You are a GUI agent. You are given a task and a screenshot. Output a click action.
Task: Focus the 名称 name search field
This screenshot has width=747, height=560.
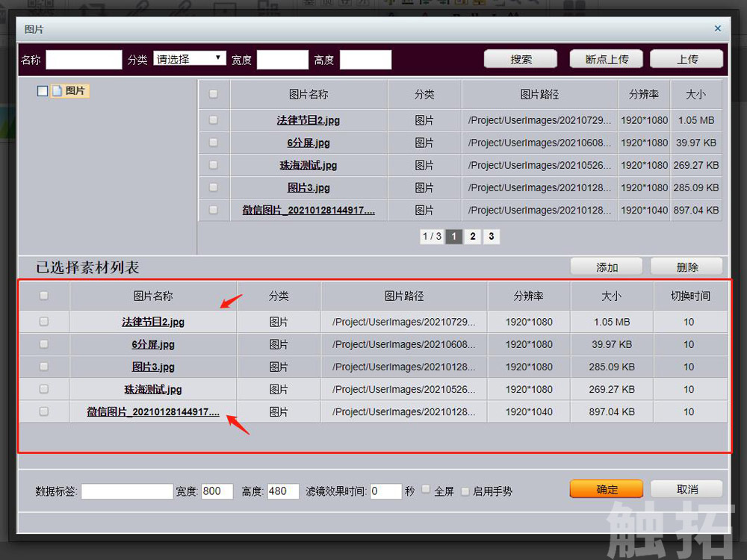pyautogui.click(x=84, y=60)
